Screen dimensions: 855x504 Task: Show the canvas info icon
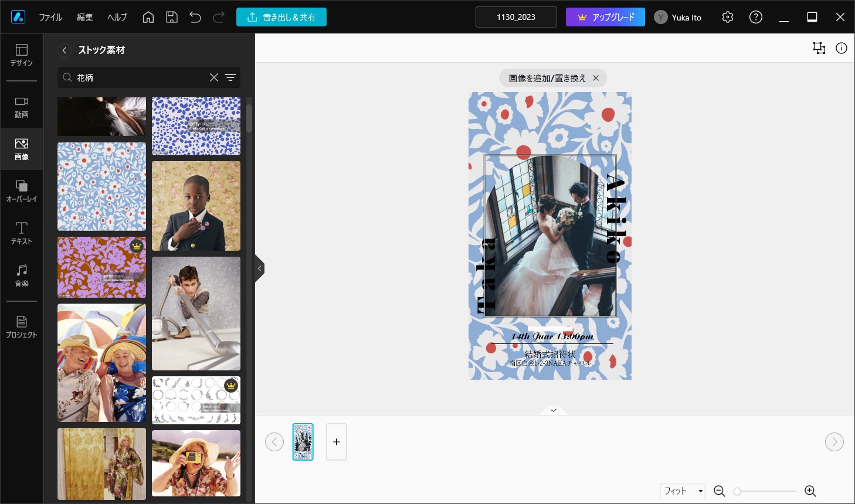842,48
